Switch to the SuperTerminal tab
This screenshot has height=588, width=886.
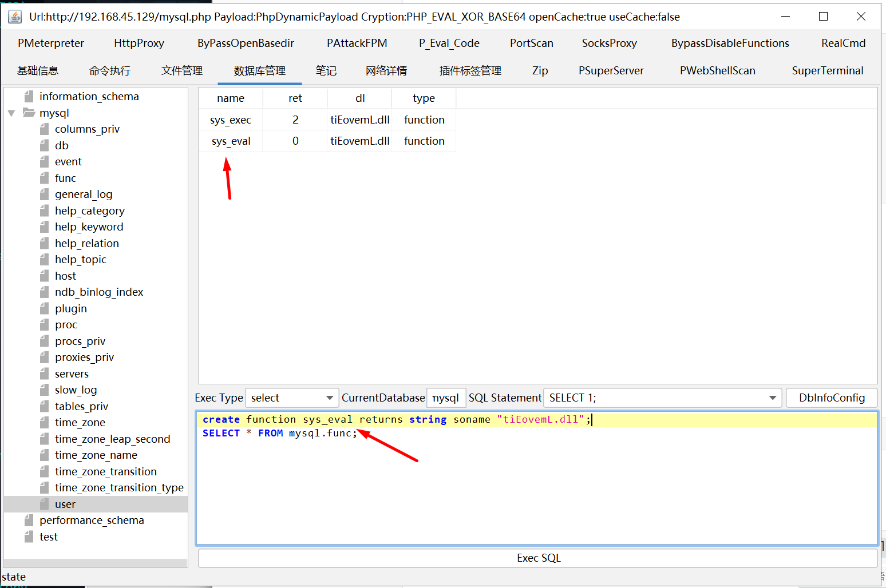pos(828,70)
